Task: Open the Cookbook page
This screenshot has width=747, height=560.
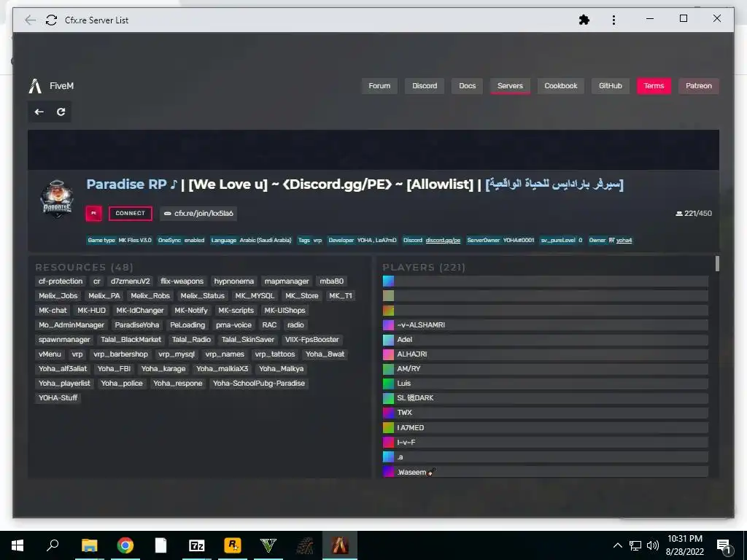Action: [561, 86]
